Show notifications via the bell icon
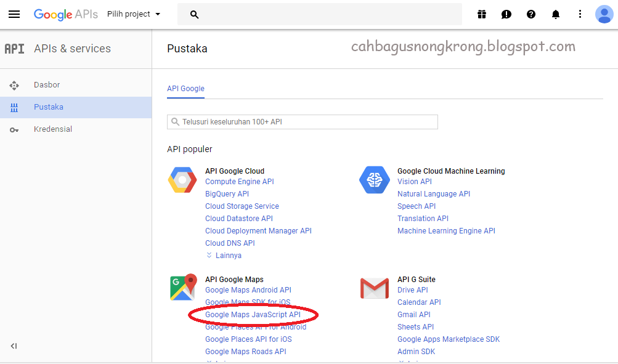Viewport: 618px width, 364px height. pos(556,14)
